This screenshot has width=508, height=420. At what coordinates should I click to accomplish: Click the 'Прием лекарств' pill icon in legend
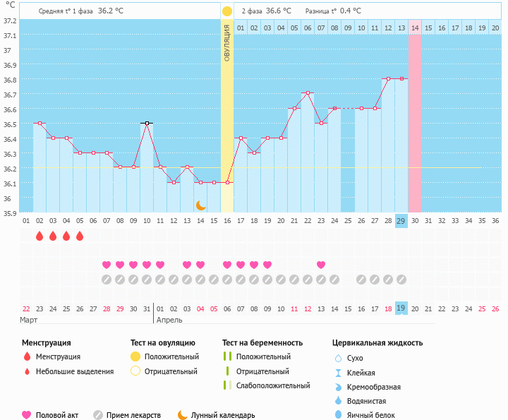[x=98, y=415]
